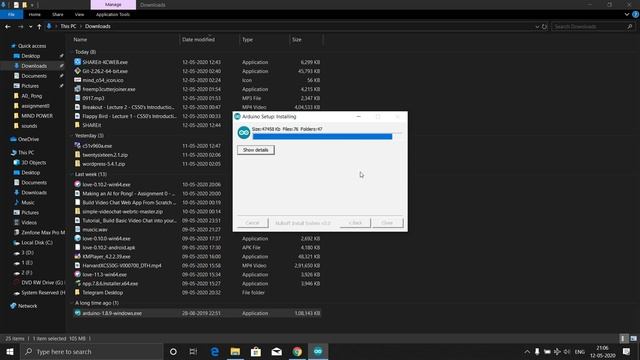Select the Manage contextual tab
Viewport: 640px width, 360px height.
coord(113,4)
